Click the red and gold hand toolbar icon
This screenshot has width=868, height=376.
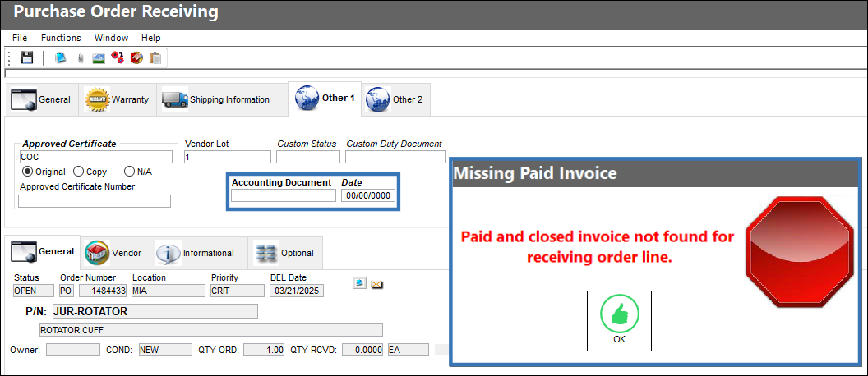pyautogui.click(x=136, y=58)
